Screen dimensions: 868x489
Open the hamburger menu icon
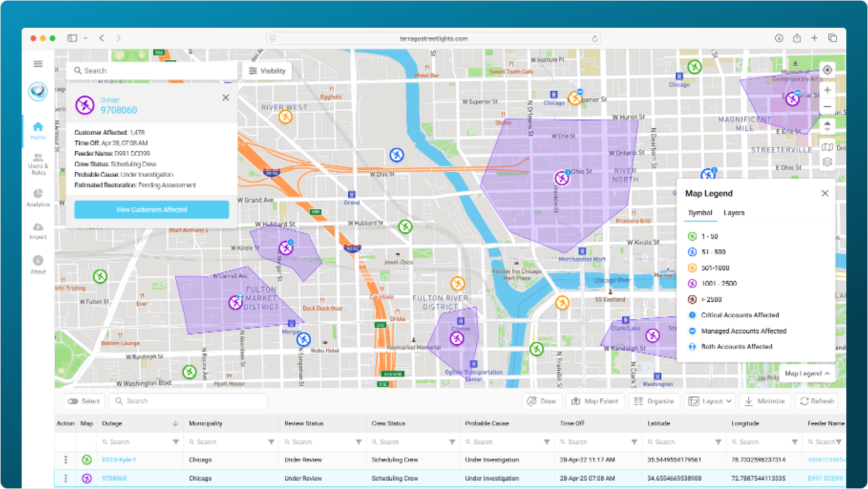(x=38, y=64)
